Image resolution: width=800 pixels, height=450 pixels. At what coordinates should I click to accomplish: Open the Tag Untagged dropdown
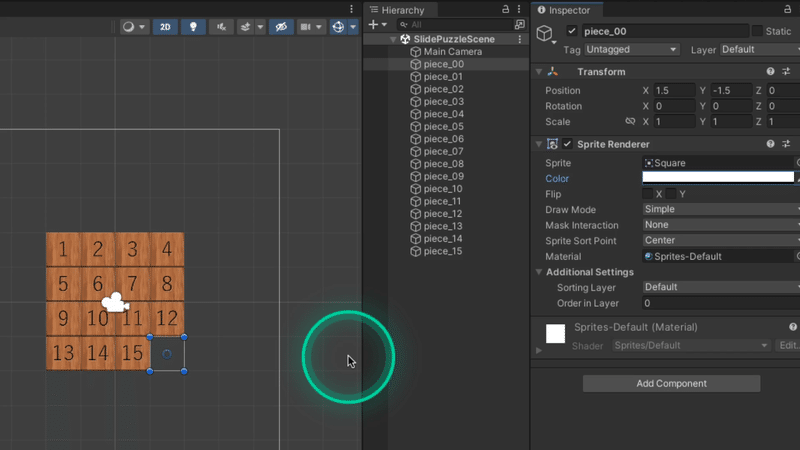tap(632, 49)
